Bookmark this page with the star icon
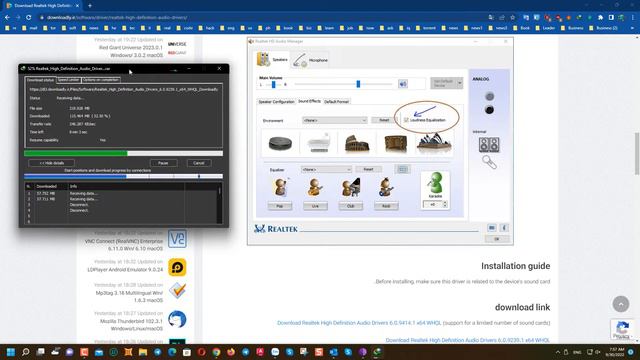This screenshot has width=640, height=360. (x=513, y=18)
